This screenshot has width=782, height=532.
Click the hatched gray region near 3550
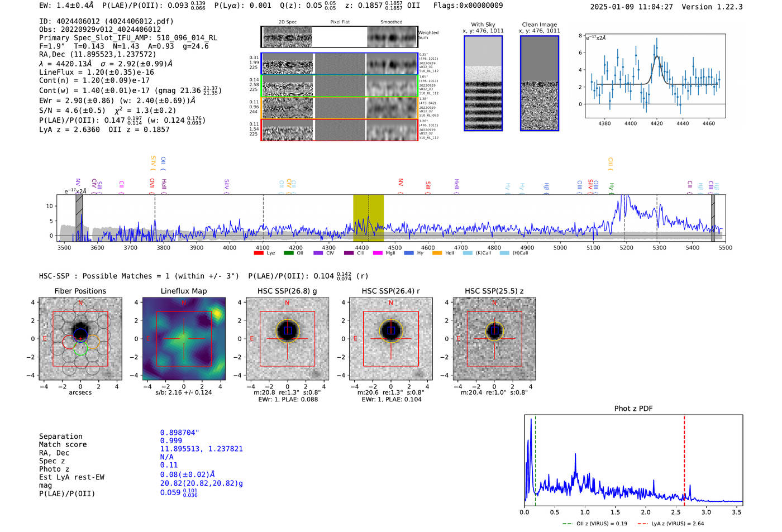click(x=79, y=218)
